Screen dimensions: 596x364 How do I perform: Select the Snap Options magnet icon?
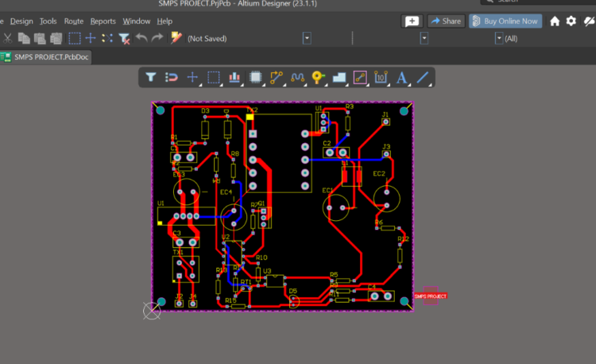pyautogui.click(x=172, y=77)
